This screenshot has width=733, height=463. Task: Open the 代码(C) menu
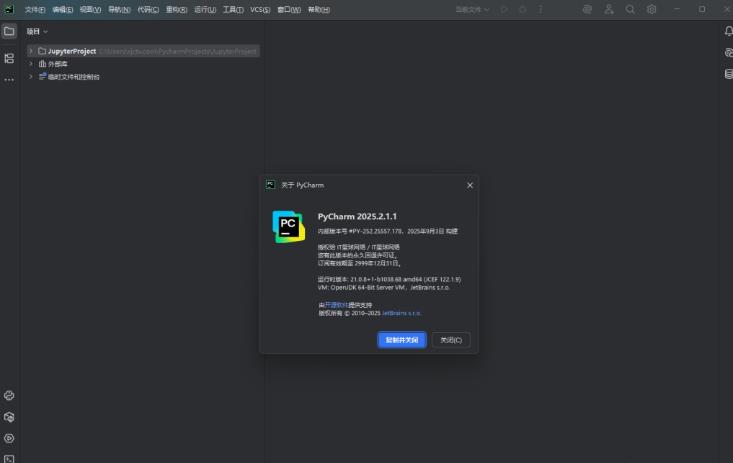point(148,9)
